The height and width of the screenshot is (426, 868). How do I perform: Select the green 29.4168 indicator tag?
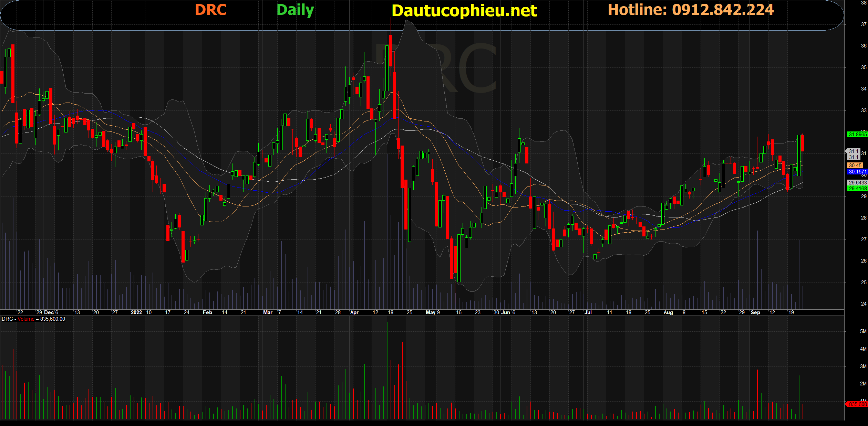click(x=857, y=189)
